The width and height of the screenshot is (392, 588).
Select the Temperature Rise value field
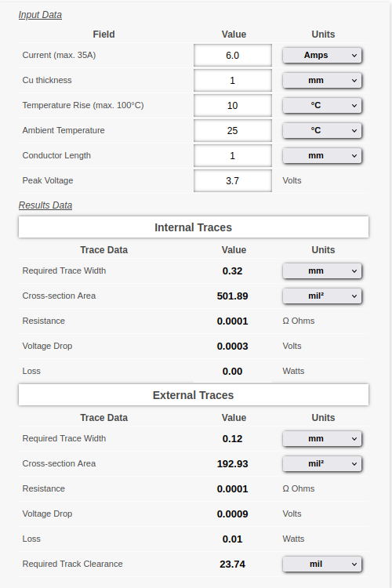click(233, 105)
